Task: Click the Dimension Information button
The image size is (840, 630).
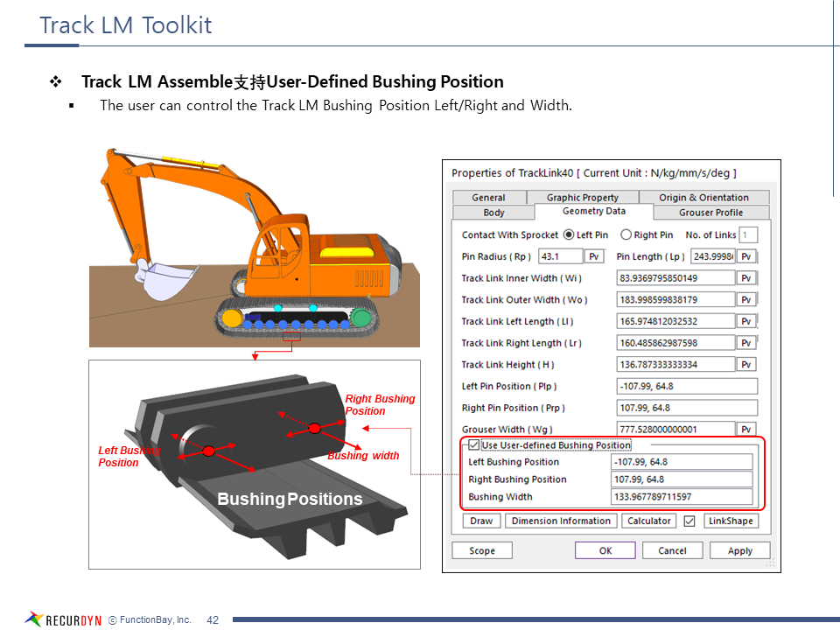Action: tap(561, 521)
